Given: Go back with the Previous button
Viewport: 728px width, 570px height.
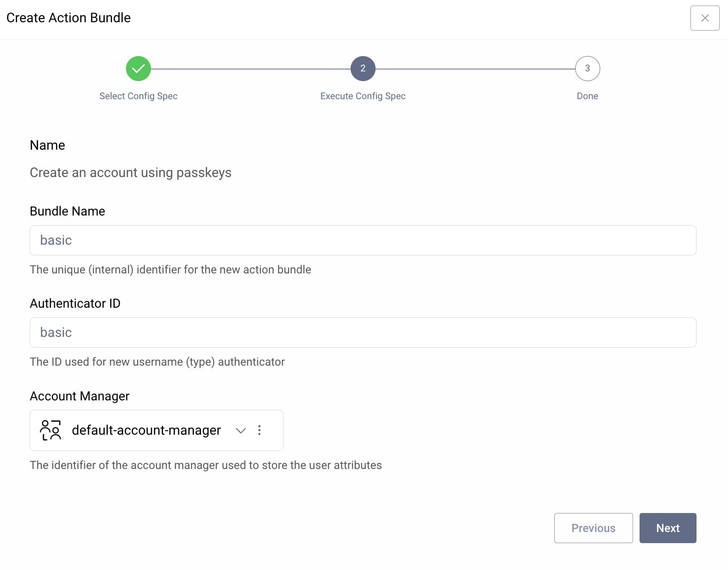Looking at the screenshot, I should tap(593, 528).
